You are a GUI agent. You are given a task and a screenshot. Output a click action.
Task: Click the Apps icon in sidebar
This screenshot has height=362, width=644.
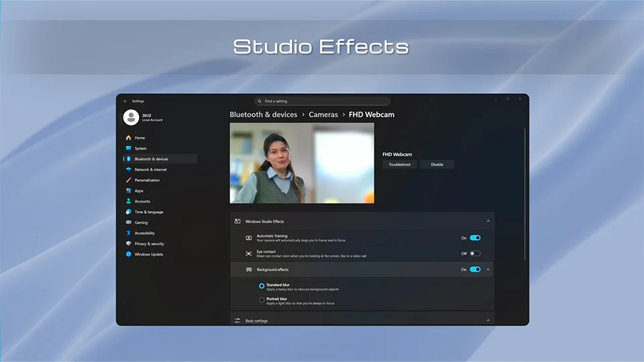[129, 190]
